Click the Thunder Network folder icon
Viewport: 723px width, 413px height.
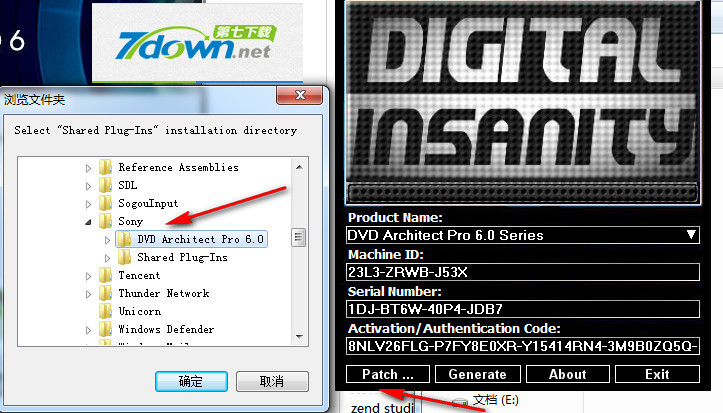[x=106, y=293]
